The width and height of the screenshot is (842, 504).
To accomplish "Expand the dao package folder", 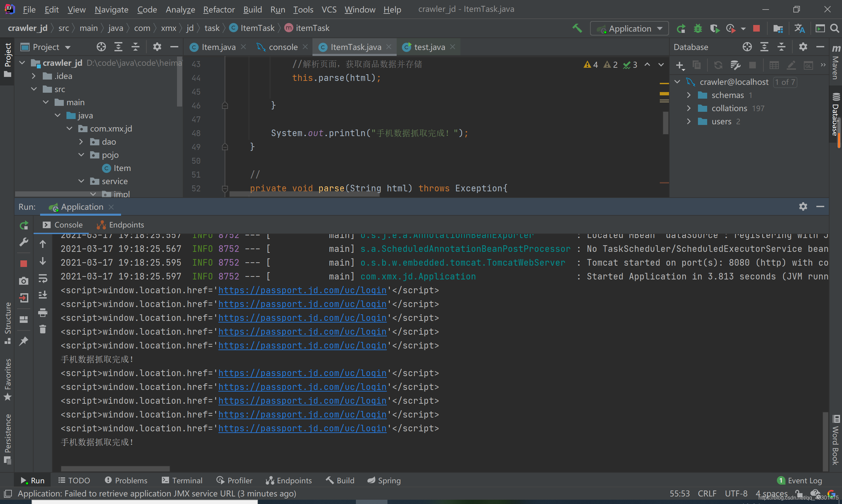I will click(x=81, y=142).
